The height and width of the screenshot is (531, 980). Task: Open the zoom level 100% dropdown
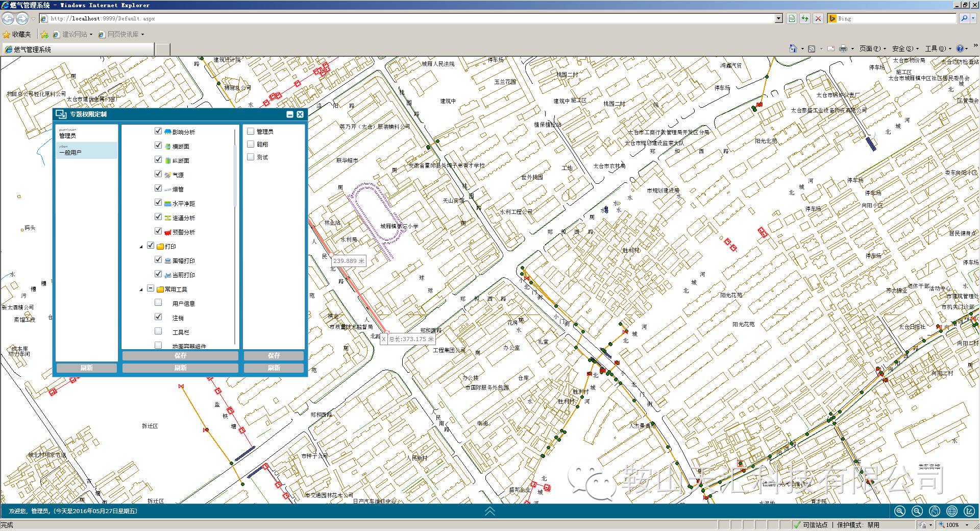click(966, 525)
